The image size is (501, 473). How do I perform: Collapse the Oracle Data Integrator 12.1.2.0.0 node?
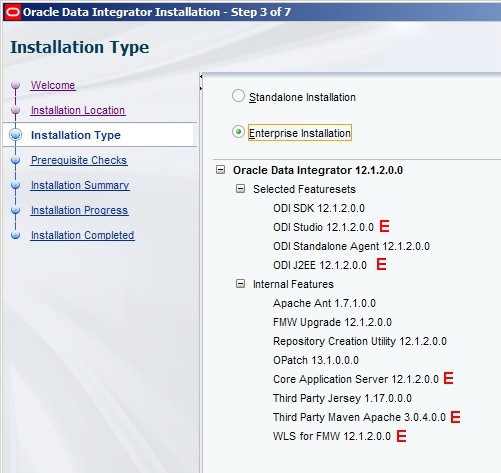(220, 170)
